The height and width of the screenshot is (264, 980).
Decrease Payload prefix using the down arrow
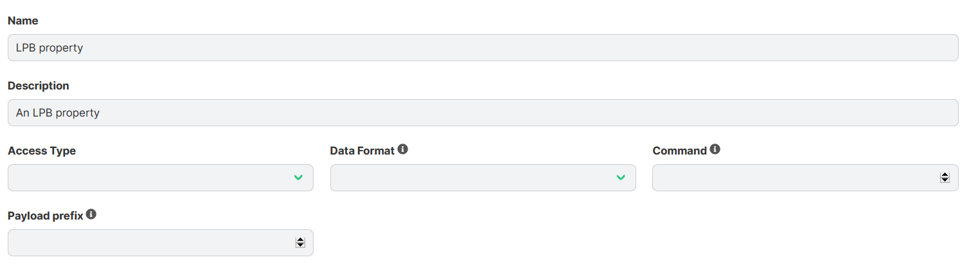300,245
